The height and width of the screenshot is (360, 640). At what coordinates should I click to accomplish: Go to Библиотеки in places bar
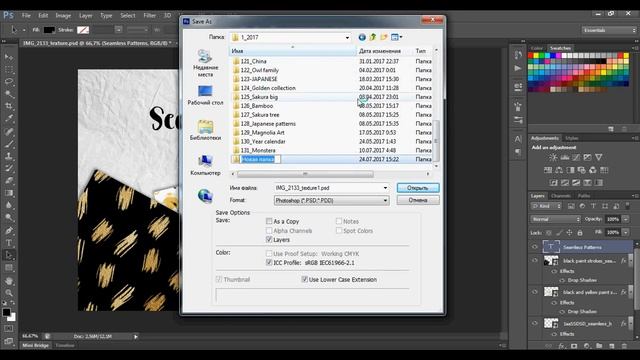(205, 130)
